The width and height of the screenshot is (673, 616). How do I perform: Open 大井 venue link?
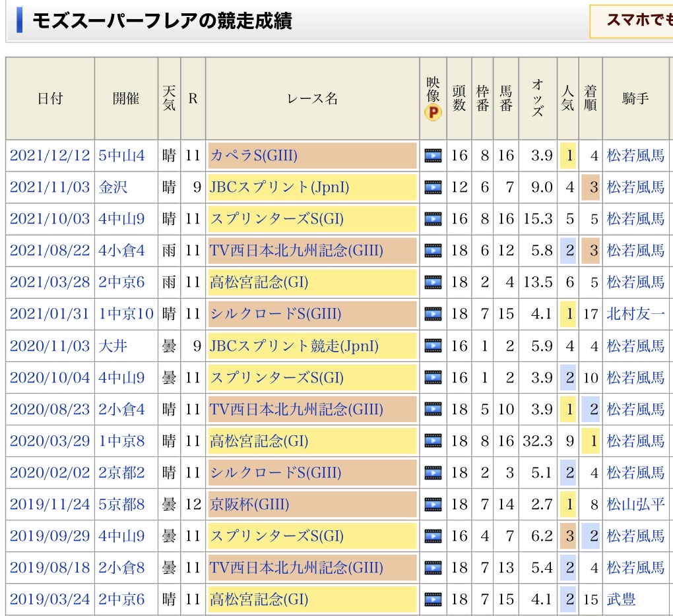(x=113, y=346)
